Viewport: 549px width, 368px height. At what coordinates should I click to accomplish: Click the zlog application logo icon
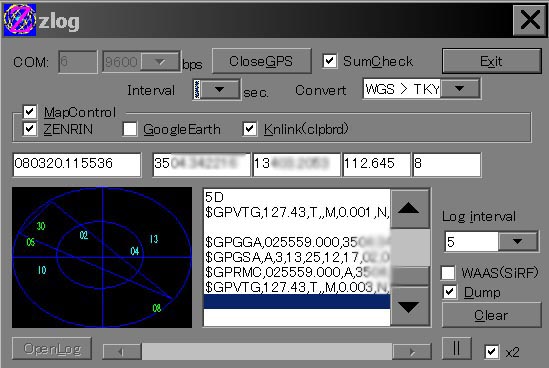20,20
